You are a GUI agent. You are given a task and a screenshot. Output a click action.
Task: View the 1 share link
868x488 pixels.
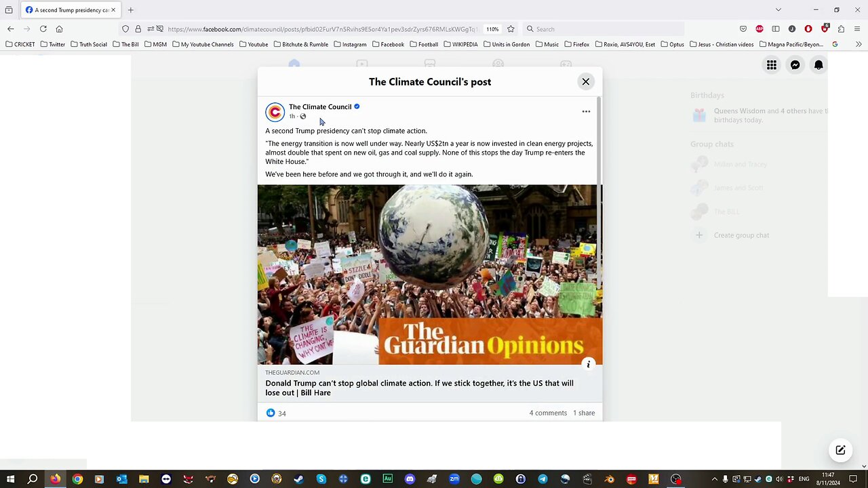click(x=584, y=413)
